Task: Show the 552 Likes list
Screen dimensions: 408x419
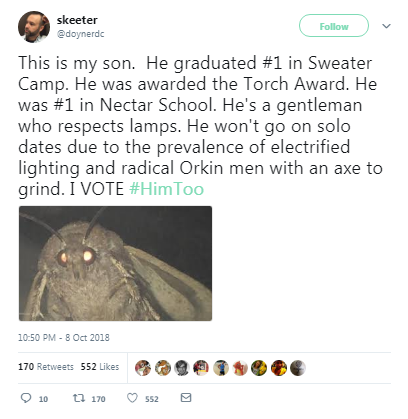Action: [100, 367]
